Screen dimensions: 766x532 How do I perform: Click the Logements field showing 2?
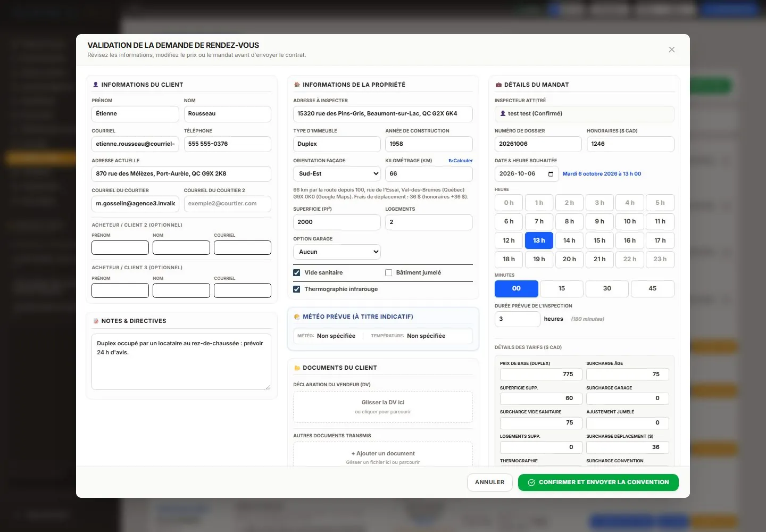pos(429,222)
